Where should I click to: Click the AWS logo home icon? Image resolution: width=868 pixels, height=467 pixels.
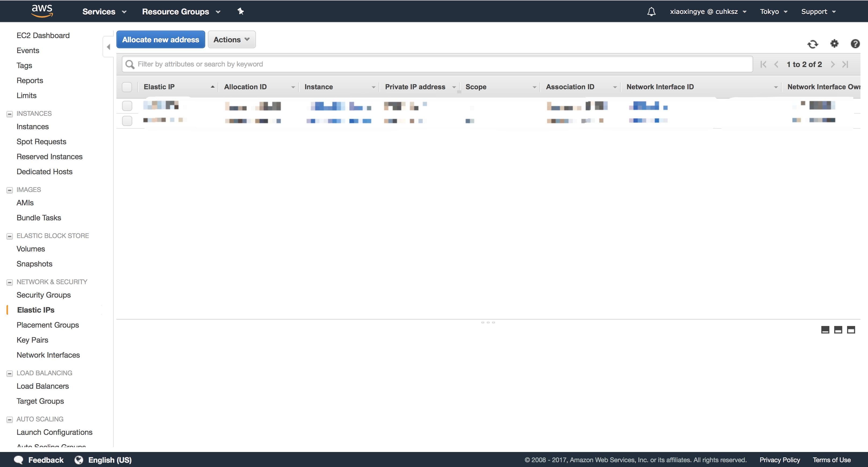pos(42,11)
